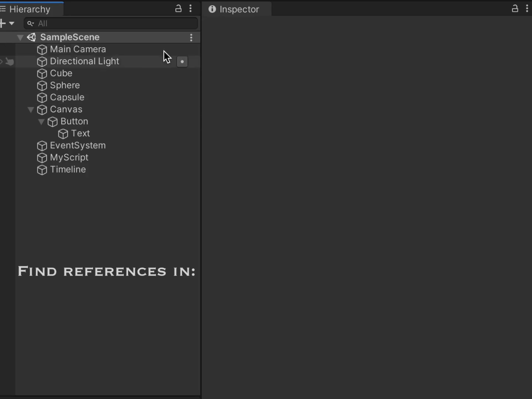The image size is (532, 399).
Task: Click the MyScript object icon
Action: point(42,158)
